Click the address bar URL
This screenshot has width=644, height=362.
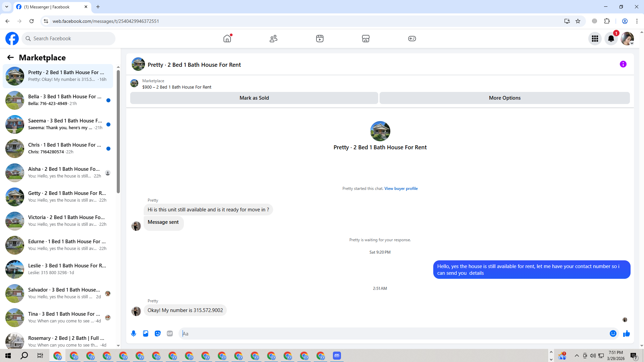tap(106, 21)
